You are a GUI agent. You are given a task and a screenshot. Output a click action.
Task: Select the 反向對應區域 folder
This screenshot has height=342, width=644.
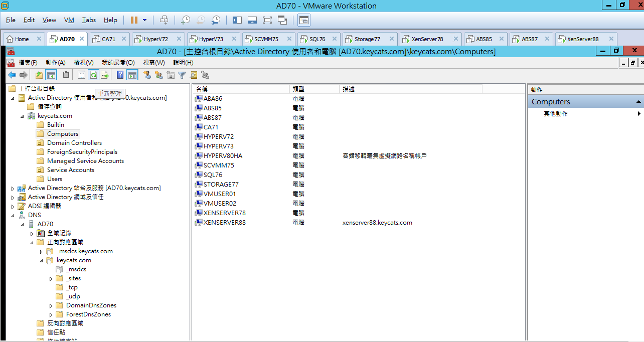coord(65,323)
